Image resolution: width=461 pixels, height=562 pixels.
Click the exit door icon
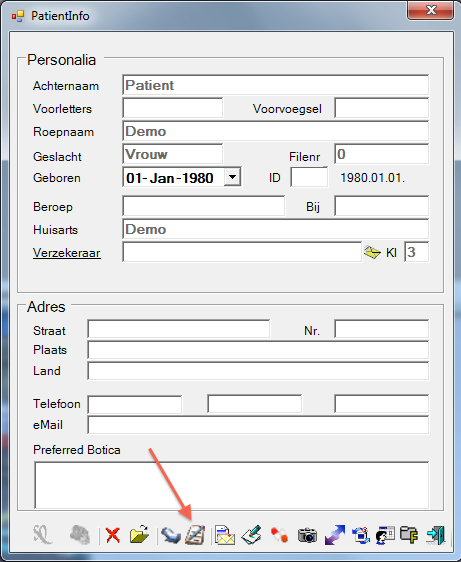coord(436,535)
